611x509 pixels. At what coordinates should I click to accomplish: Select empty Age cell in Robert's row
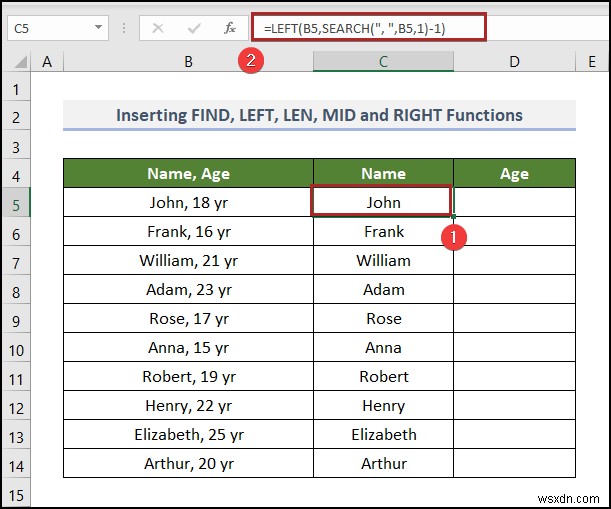click(x=514, y=376)
